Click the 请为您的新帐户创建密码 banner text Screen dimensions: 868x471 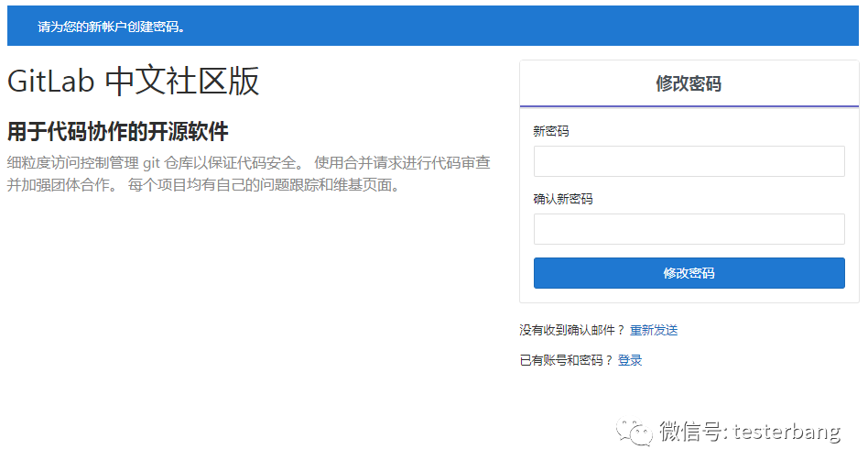[112, 27]
